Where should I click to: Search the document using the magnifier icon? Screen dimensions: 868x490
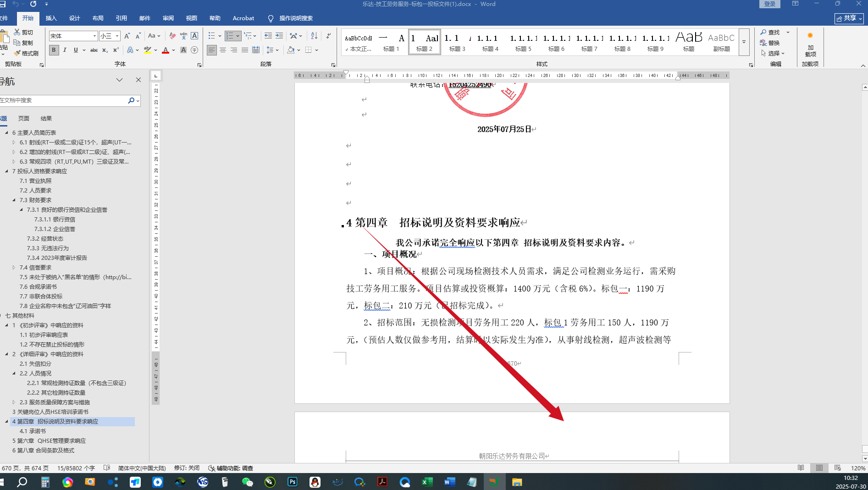point(131,100)
